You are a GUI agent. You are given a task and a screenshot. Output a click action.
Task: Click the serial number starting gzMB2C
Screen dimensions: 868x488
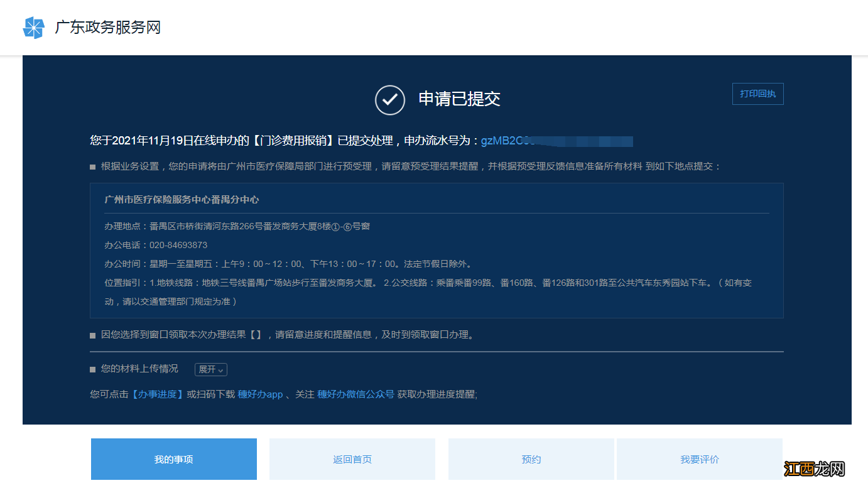pos(557,141)
